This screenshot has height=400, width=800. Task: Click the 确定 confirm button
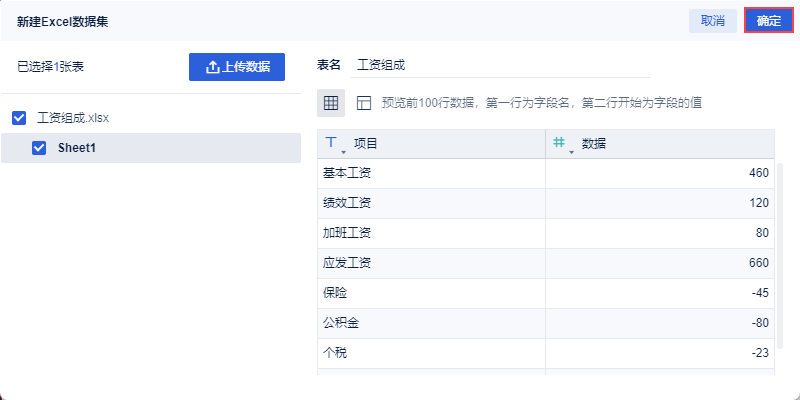[x=769, y=21]
